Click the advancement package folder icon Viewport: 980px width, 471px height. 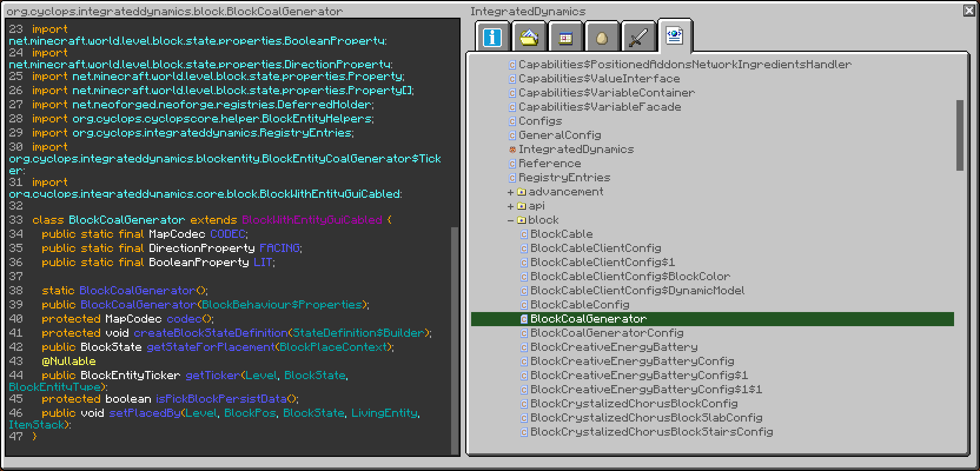[x=521, y=192]
